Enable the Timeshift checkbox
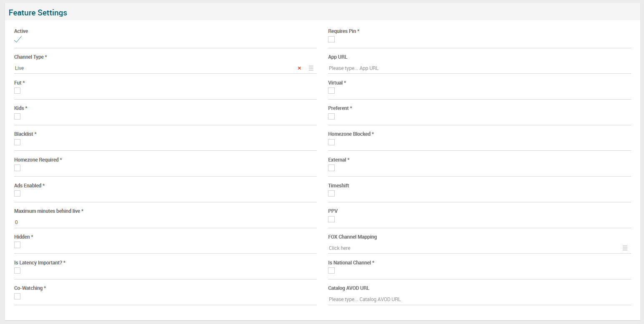The width and height of the screenshot is (644, 324). pos(331,194)
